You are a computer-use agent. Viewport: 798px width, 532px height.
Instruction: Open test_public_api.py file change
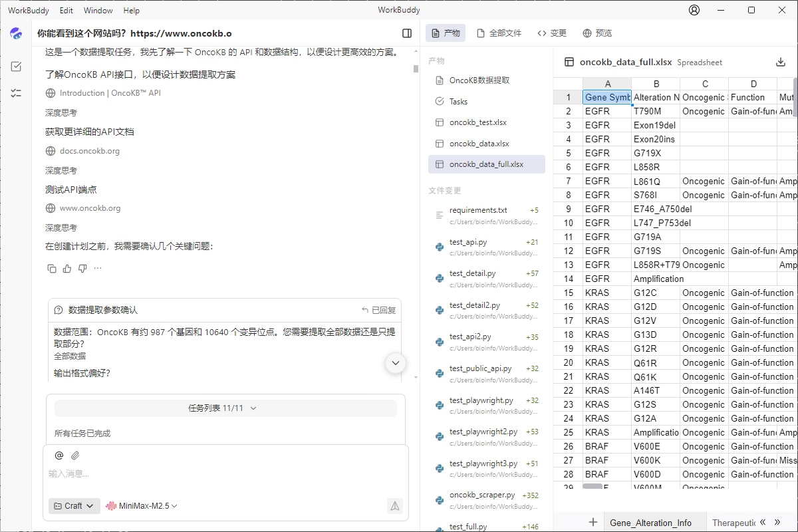click(487, 374)
